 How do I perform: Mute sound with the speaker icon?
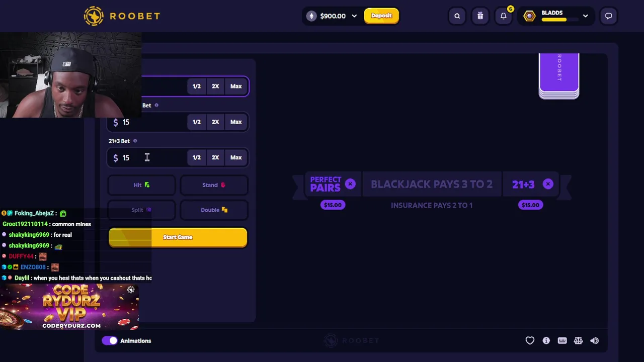[594, 341]
